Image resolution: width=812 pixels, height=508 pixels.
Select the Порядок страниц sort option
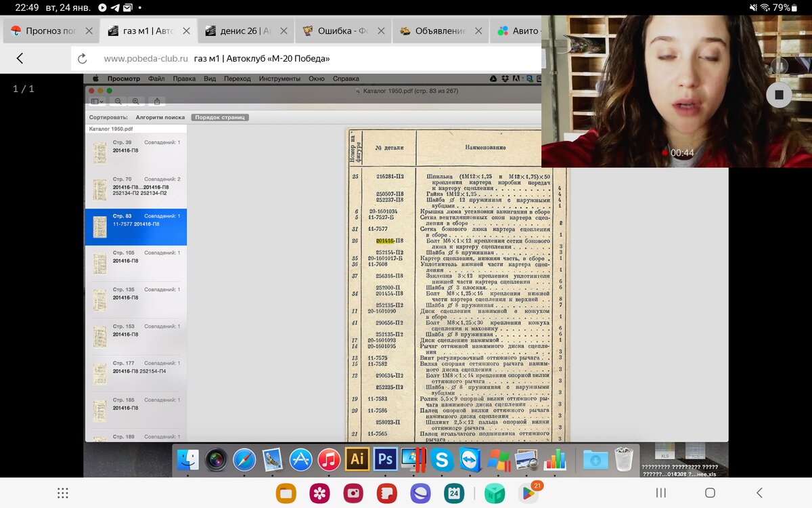coord(220,117)
